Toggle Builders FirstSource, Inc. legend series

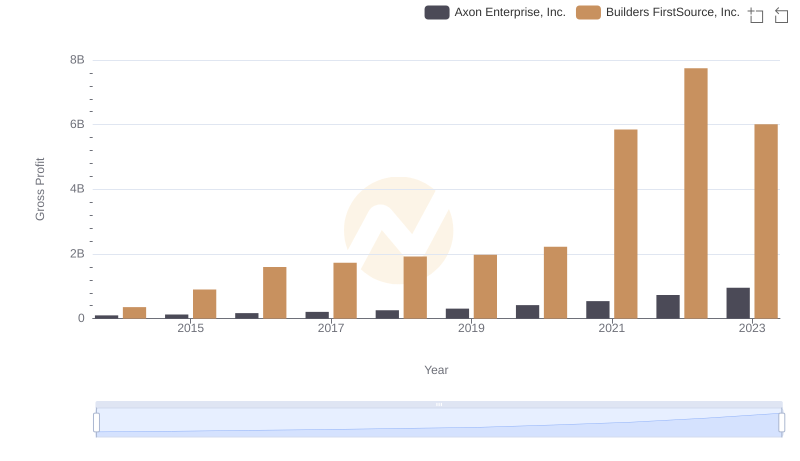pos(658,12)
